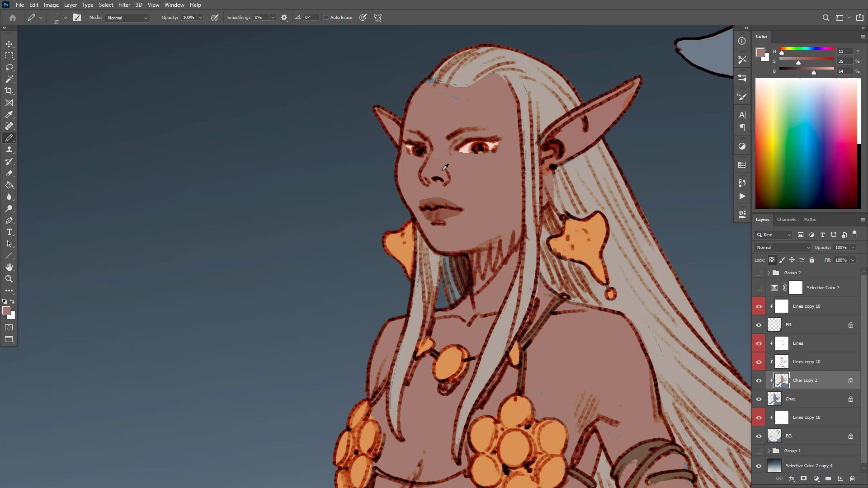Select the Crop tool

coord(9,91)
